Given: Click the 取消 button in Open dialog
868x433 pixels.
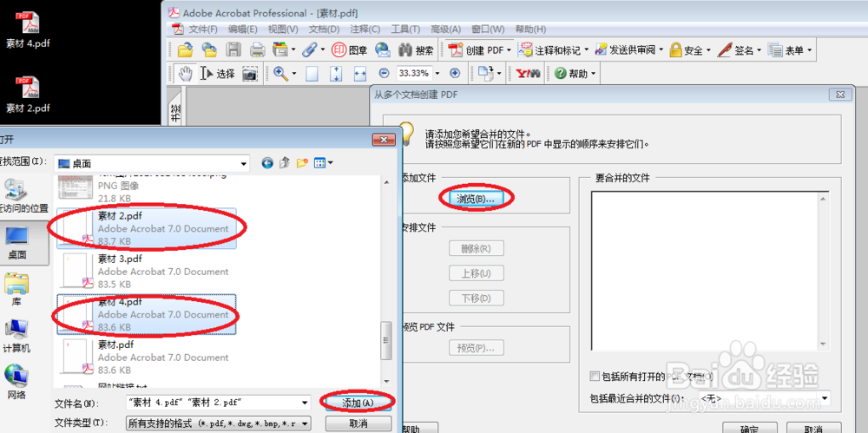Looking at the screenshot, I should point(358,423).
